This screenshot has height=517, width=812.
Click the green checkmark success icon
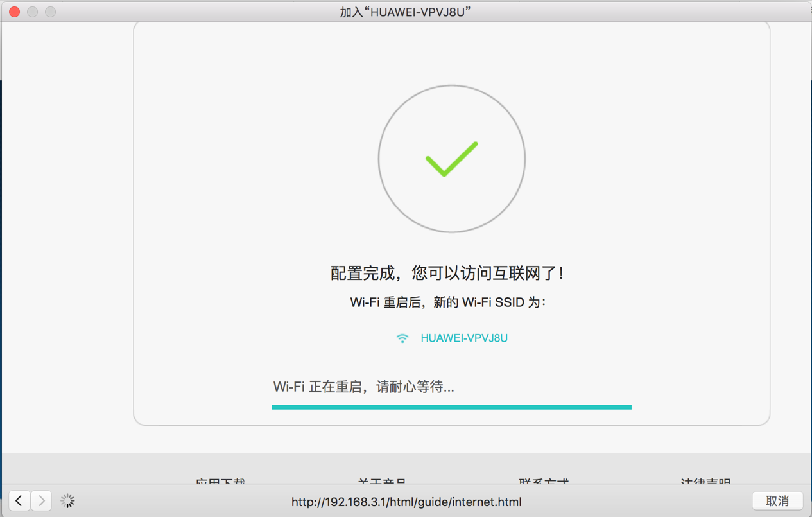point(452,159)
